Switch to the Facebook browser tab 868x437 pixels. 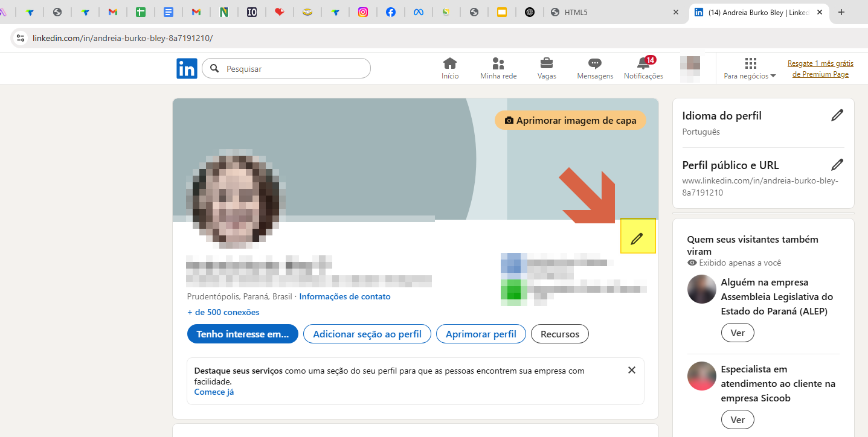391,12
